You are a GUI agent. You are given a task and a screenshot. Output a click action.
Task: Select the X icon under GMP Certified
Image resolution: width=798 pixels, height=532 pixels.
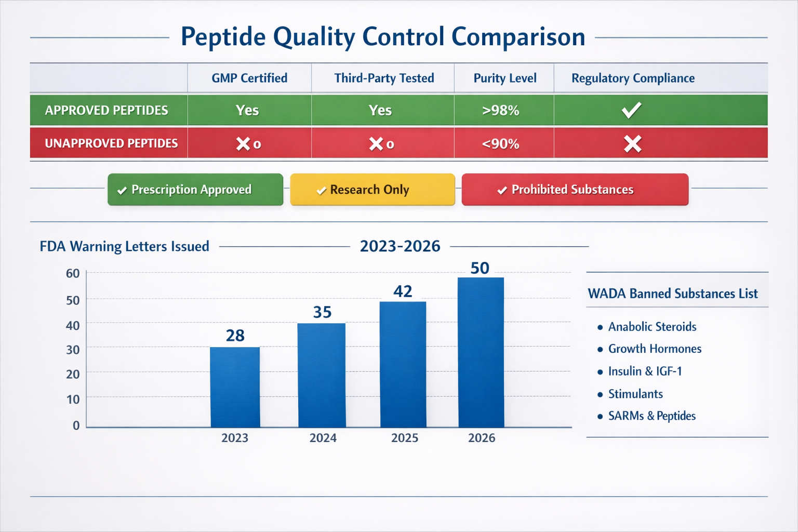click(x=243, y=143)
